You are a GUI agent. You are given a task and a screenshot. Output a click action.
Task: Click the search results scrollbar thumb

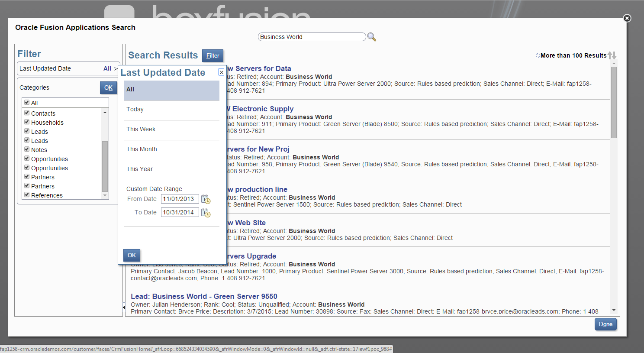tap(614, 103)
